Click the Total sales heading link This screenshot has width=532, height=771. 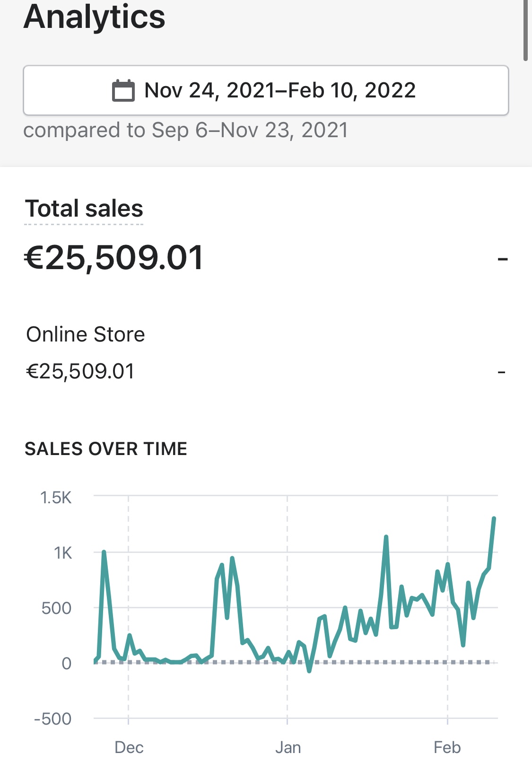pyautogui.click(x=84, y=209)
